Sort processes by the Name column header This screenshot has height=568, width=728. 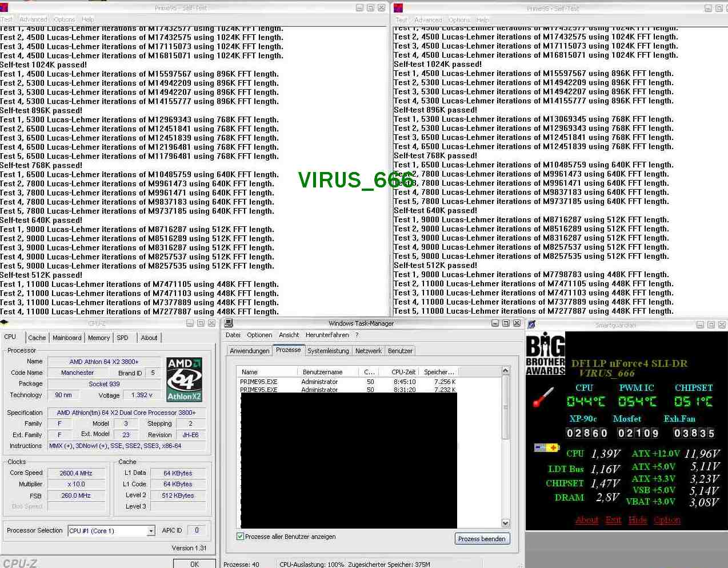coord(267,372)
